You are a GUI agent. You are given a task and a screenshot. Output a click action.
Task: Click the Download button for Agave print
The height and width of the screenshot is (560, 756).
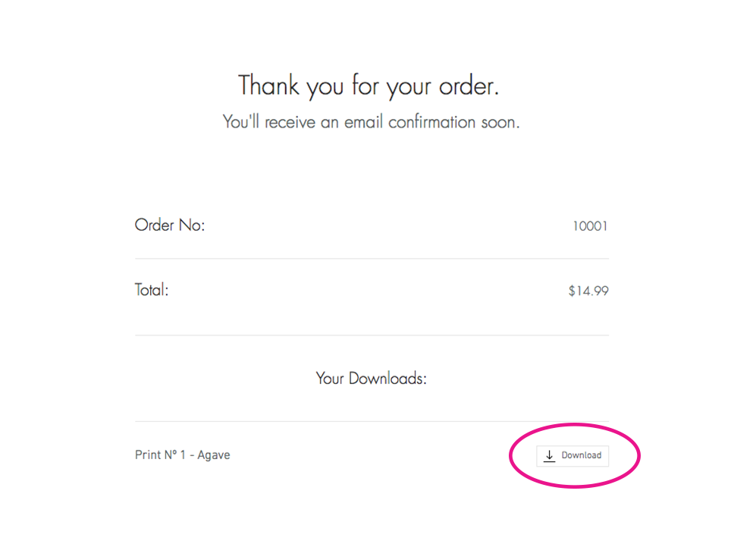click(x=572, y=455)
